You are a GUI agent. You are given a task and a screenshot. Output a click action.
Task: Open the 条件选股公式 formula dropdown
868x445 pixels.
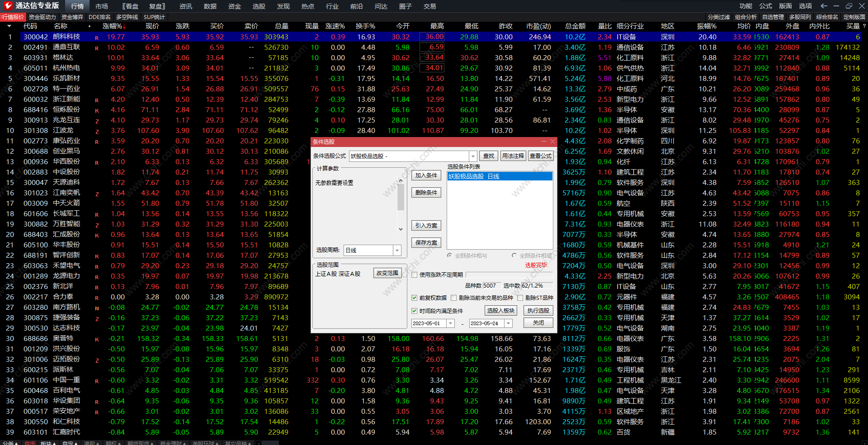coord(473,156)
